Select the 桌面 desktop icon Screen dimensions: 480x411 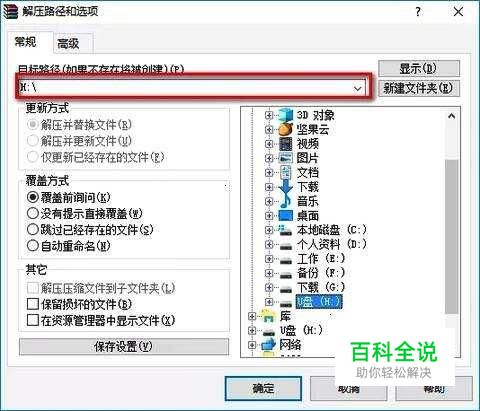[x=286, y=215]
